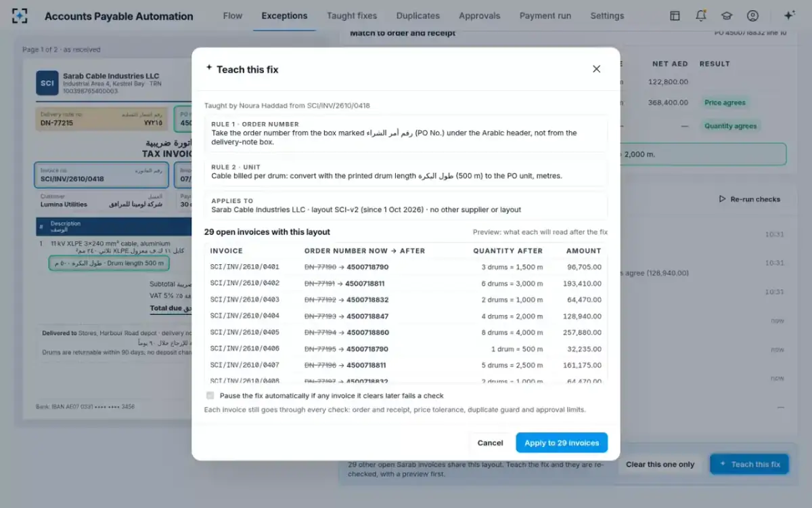Click net amount 122,800.00

[x=668, y=82]
